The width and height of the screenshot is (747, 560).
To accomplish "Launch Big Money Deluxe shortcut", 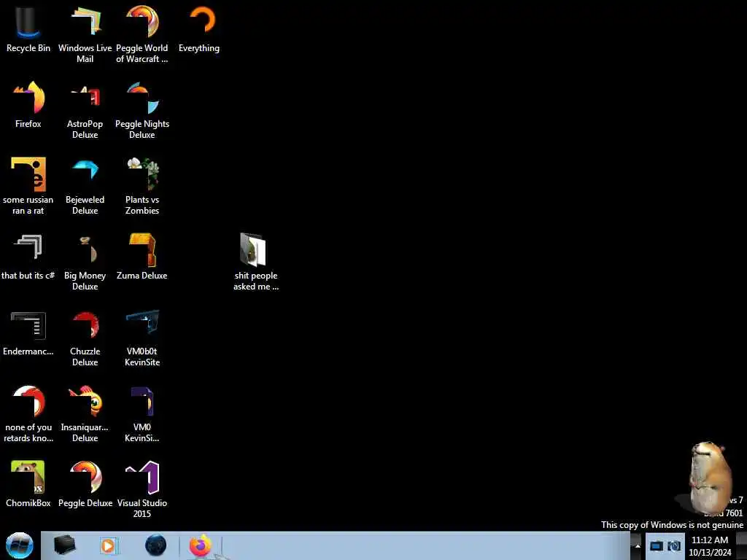I will point(85,262).
